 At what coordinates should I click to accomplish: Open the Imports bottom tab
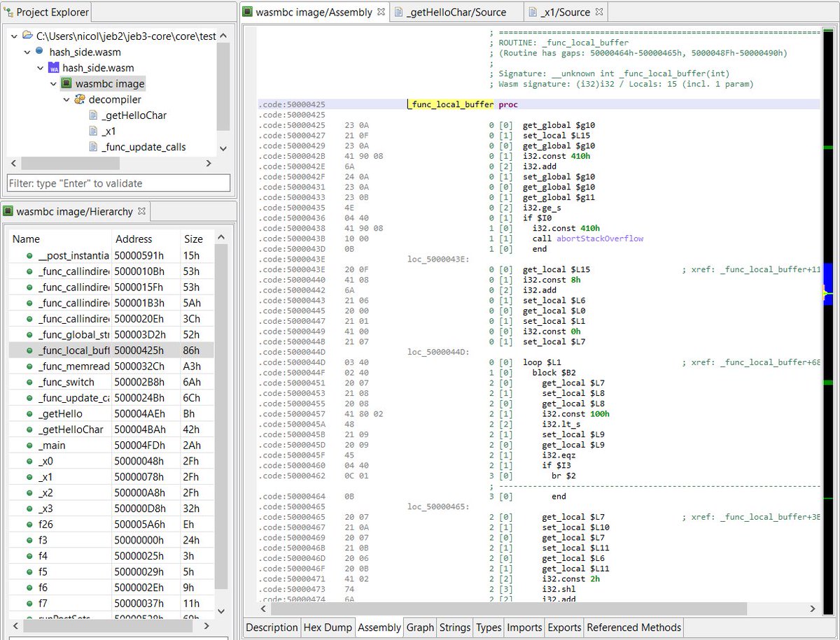(524, 627)
